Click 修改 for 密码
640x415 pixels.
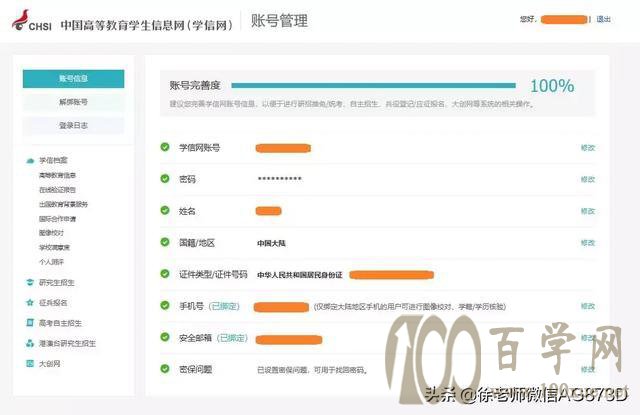[588, 179]
